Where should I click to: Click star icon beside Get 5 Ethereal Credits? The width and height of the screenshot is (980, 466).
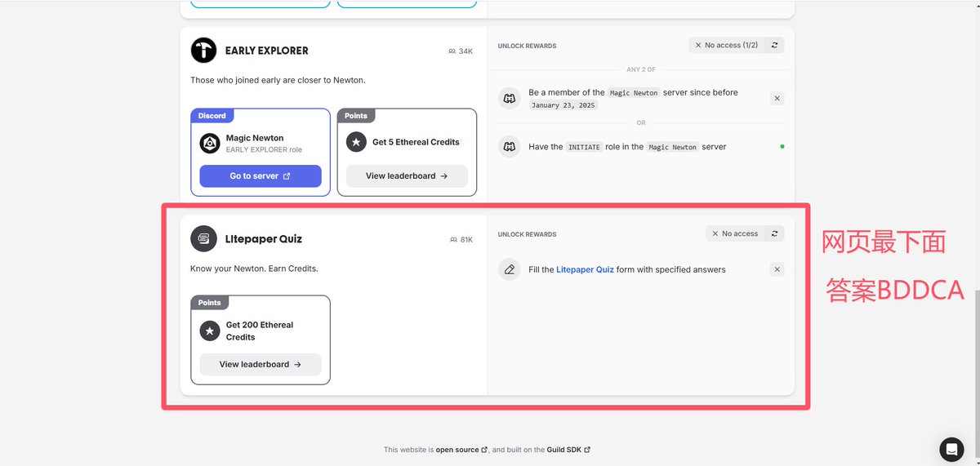[356, 142]
